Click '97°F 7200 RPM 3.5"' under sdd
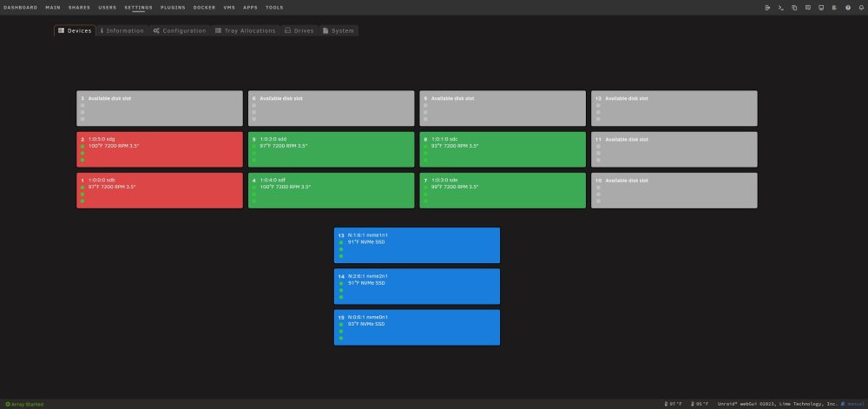The image size is (868, 409). pos(284,146)
